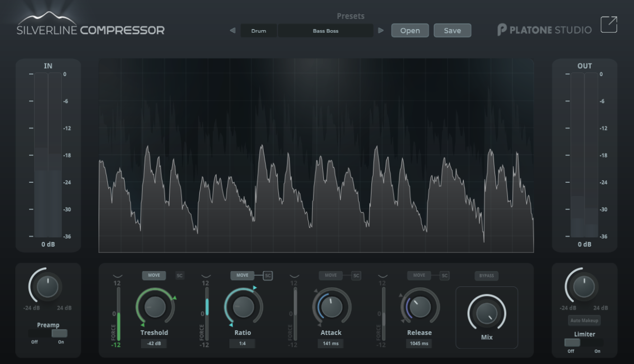Toggle SC sidechain for Release
This screenshot has width=634, height=364.
(x=444, y=275)
